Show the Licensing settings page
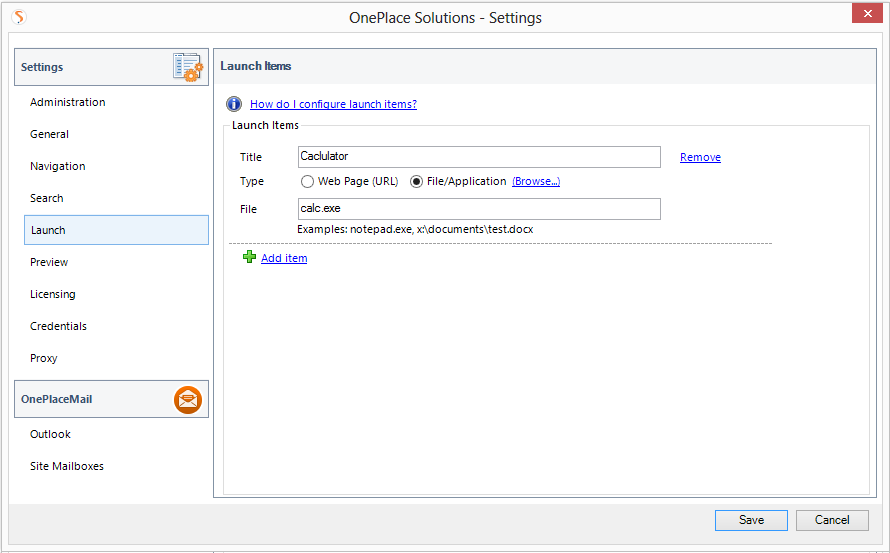The width and height of the screenshot is (890, 553). [x=52, y=294]
